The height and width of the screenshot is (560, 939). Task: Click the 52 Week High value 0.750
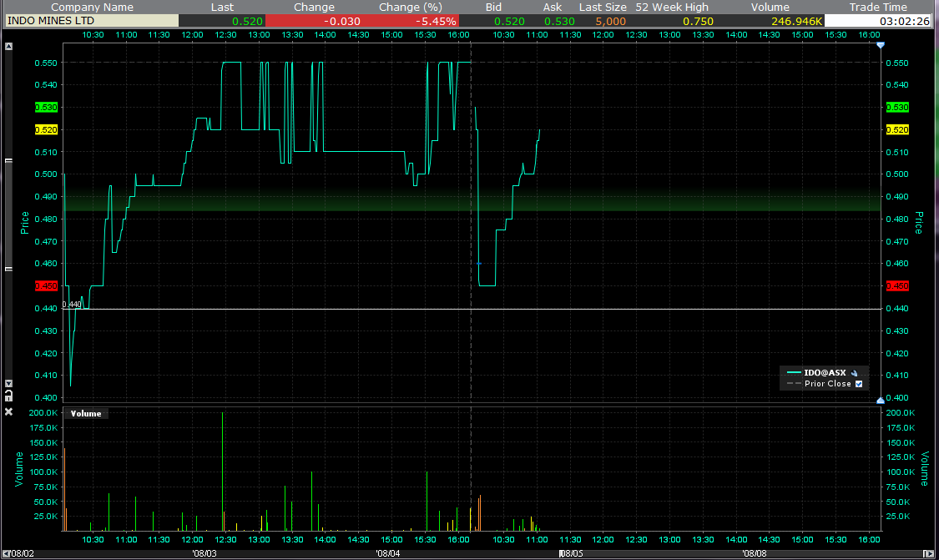click(x=698, y=20)
